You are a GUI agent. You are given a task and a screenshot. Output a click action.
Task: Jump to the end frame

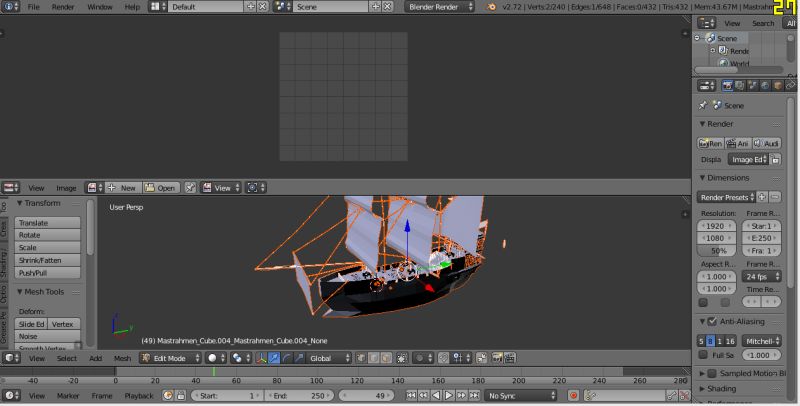(474, 395)
